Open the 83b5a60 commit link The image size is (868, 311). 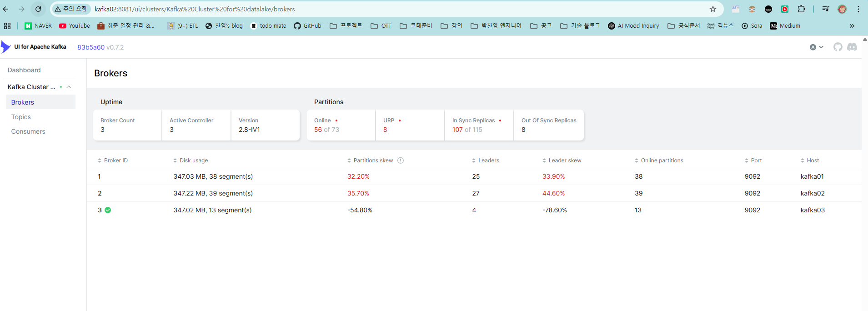pyautogui.click(x=91, y=47)
